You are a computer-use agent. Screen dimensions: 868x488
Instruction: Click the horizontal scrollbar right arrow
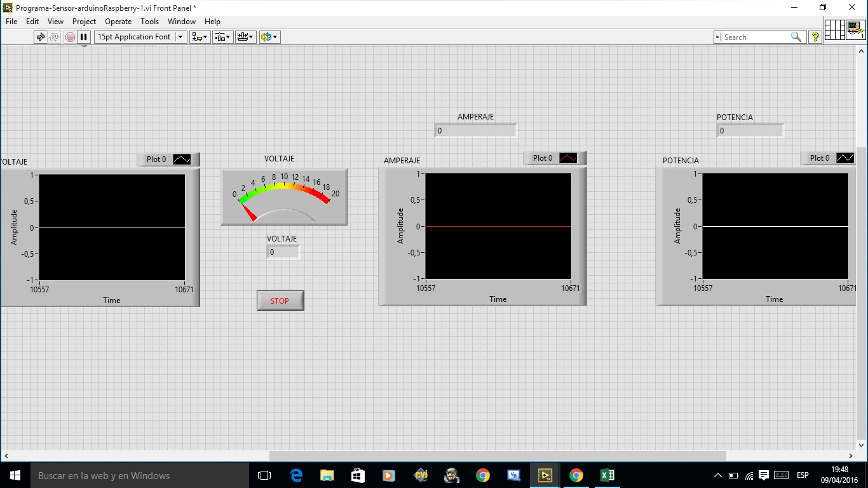851,456
